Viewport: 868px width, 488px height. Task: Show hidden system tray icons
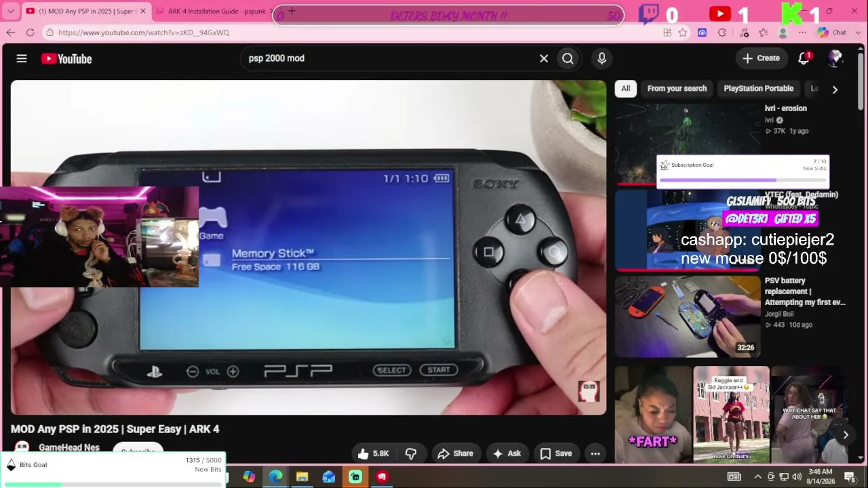[757, 476]
